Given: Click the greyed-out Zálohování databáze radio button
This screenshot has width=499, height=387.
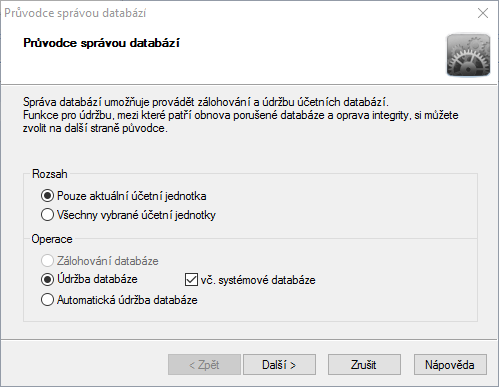Looking at the screenshot, I should pyautogui.click(x=47, y=261).
